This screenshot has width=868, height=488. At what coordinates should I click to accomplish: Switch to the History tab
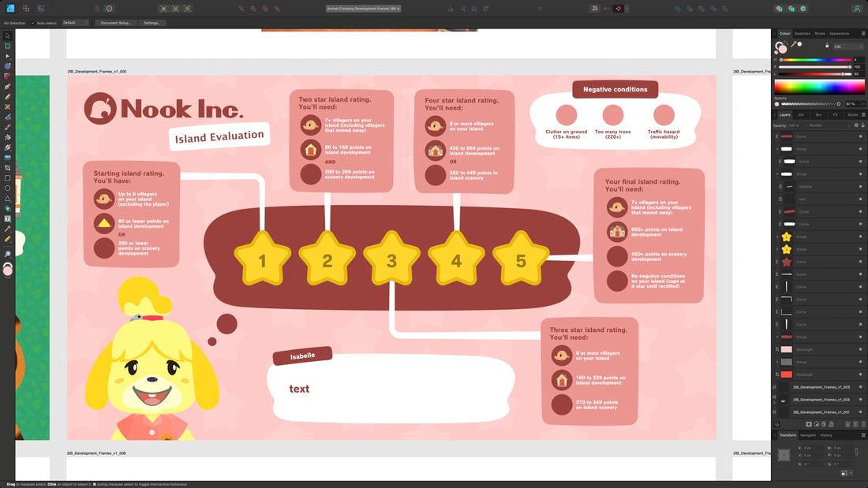pos(826,435)
